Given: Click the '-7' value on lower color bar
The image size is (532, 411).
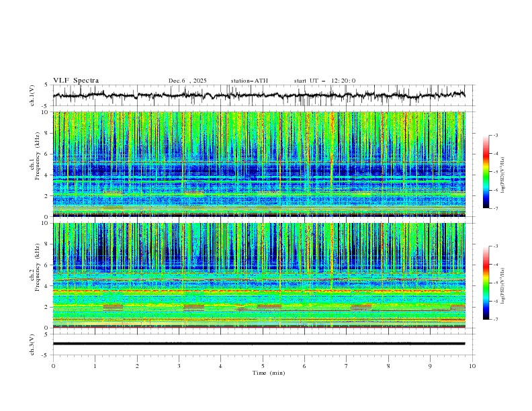Looking at the screenshot, I should [x=495, y=320].
